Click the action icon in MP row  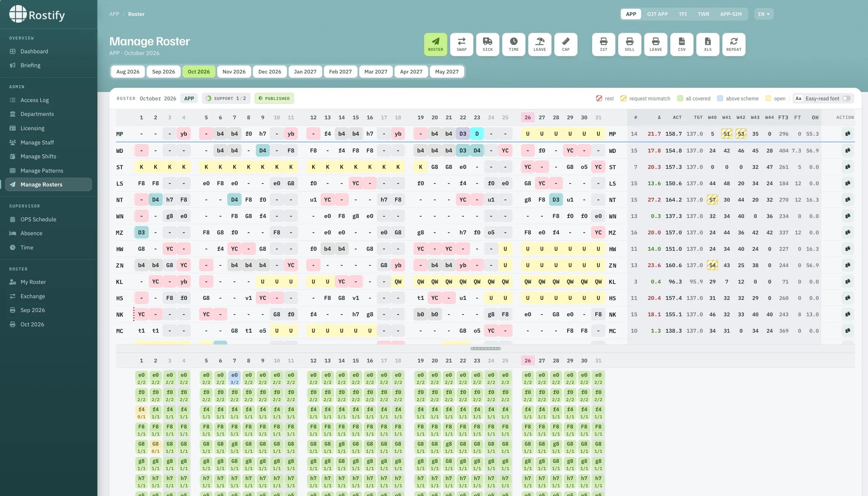pyautogui.click(x=847, y=134)
